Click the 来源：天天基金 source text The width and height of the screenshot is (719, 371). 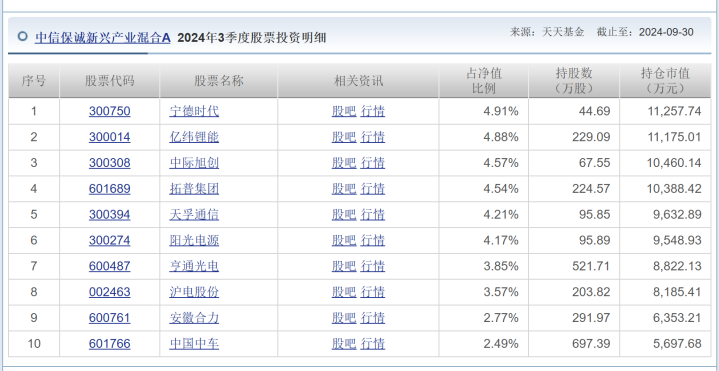(547, 32)
